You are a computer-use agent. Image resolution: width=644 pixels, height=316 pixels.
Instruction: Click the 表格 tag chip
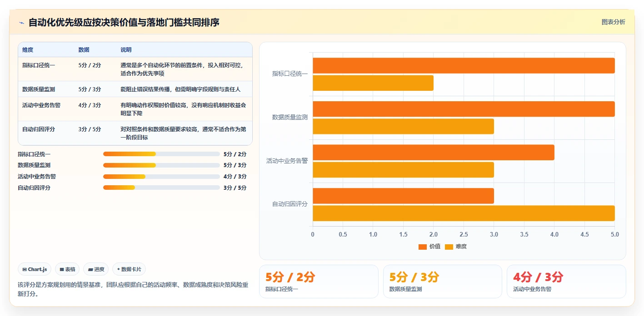[67, 269]
